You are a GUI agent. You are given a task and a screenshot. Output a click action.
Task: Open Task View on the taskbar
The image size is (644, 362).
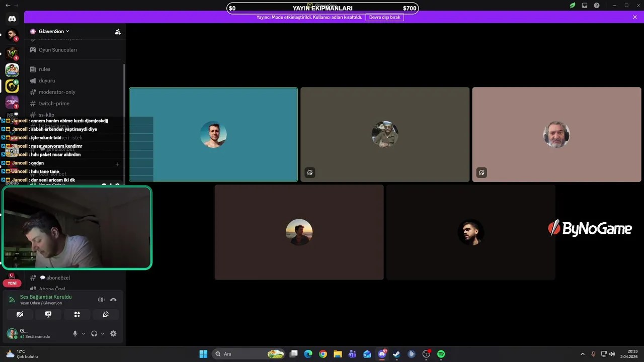pyautogui.click(x=294, y=354)
